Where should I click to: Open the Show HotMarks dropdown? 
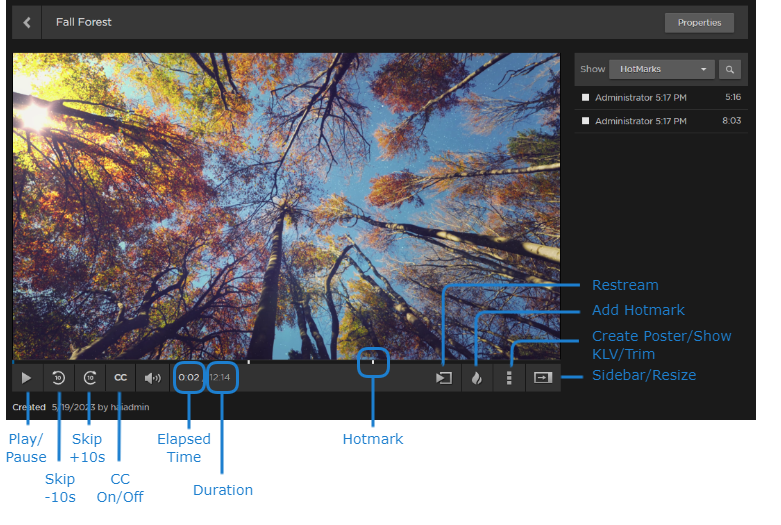[x=664, y=70]
